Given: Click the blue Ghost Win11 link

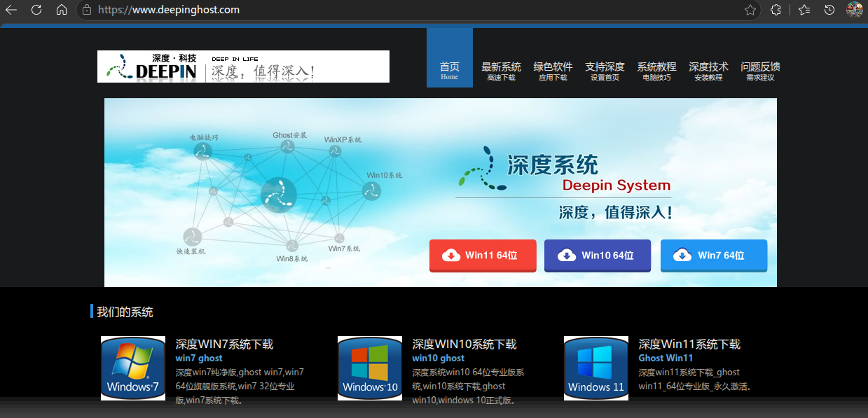Looking at the screenshot, I should pyautogui.click(x=666, y=358).
